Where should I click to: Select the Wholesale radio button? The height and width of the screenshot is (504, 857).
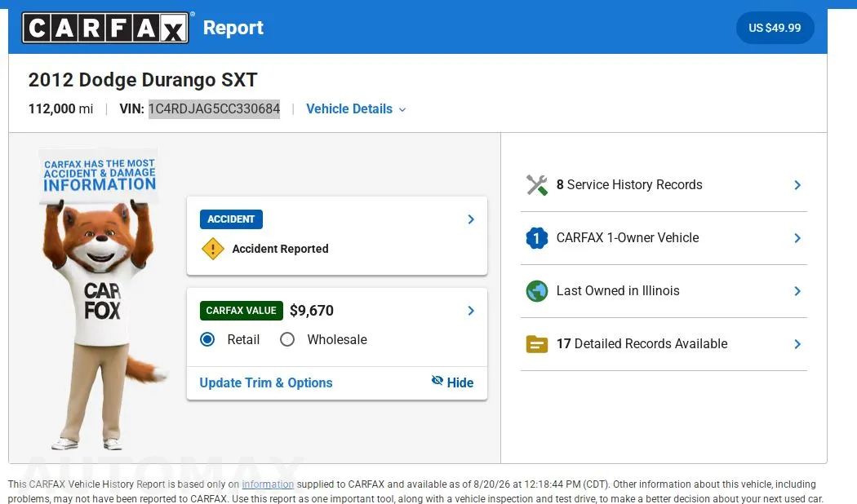[287, 339]
